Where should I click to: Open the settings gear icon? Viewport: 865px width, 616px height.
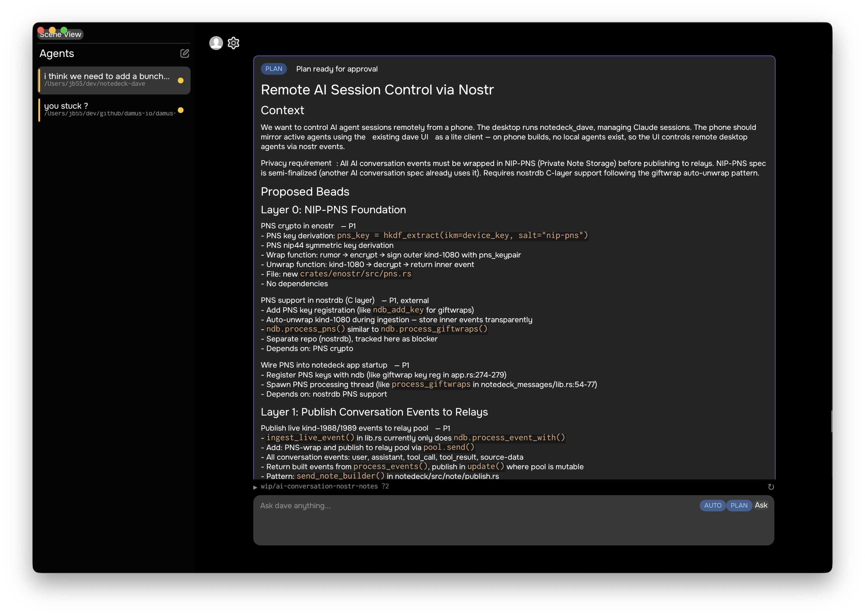[x=233, y=43]
